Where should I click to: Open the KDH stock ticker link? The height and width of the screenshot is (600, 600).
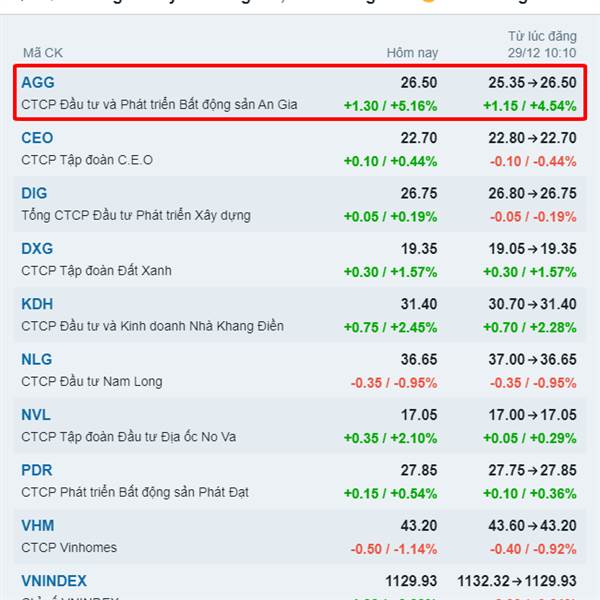tap(37, 304)
